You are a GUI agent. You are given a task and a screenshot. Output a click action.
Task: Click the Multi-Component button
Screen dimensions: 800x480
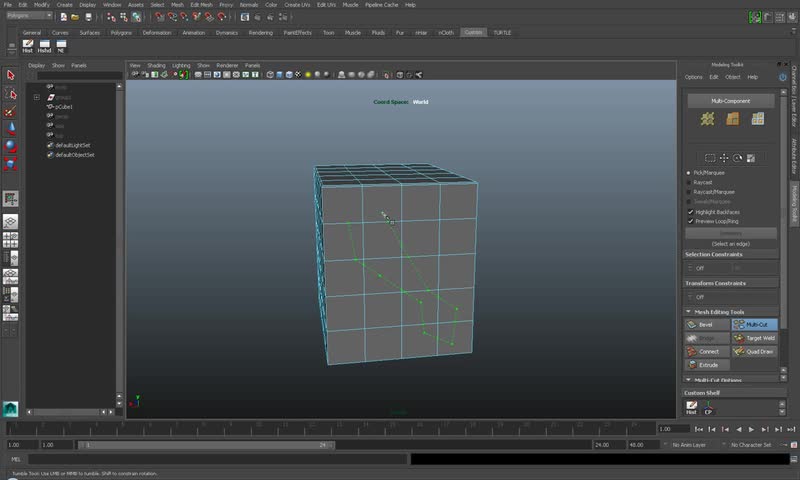[x=730, y=101]
